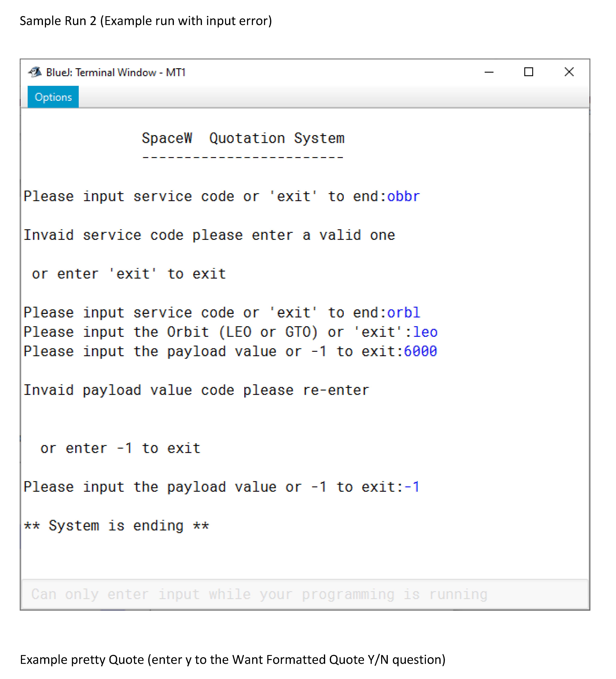Open the Options menu

(x=53, y=97)
